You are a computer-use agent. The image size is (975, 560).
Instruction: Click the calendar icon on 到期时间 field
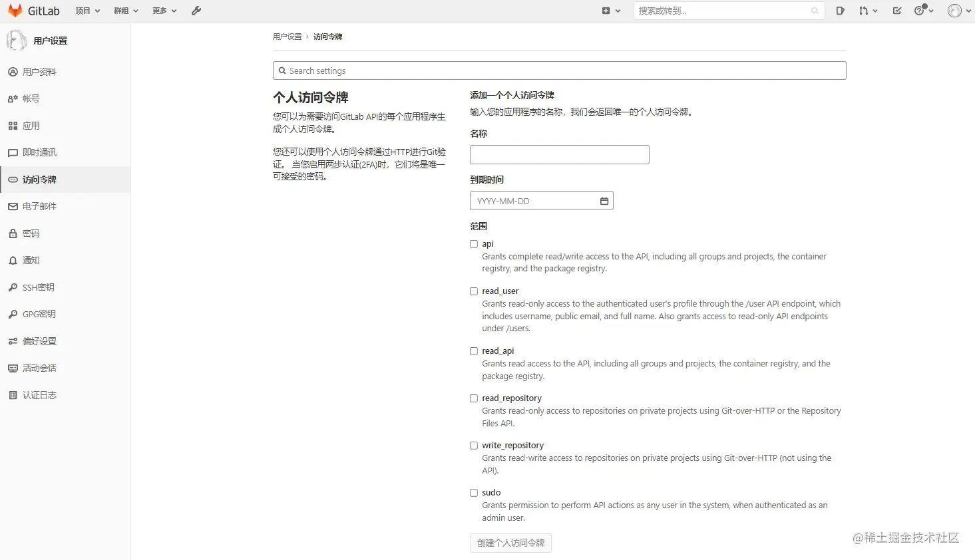pyautogui.click(x=604, y=200)
